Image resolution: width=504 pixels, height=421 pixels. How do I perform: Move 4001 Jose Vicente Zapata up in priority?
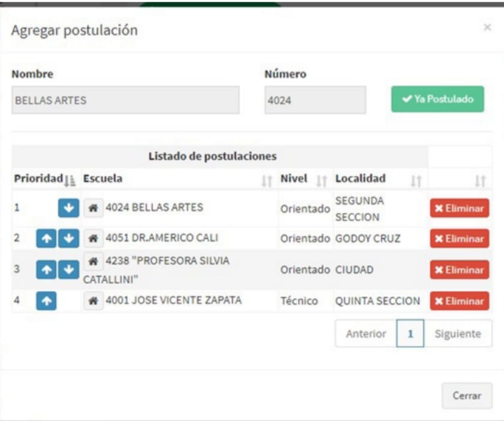pos(46,300)
